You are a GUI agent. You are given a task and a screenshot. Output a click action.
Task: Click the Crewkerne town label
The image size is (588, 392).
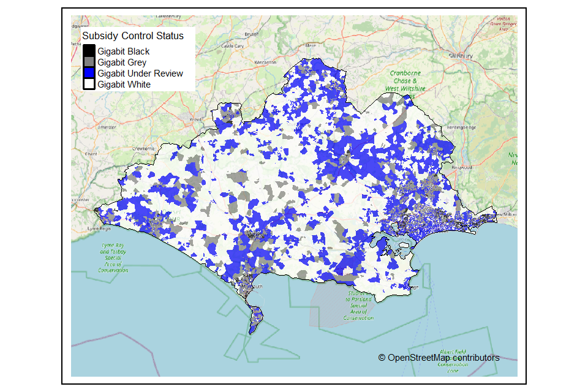click(x=145, y=149)
